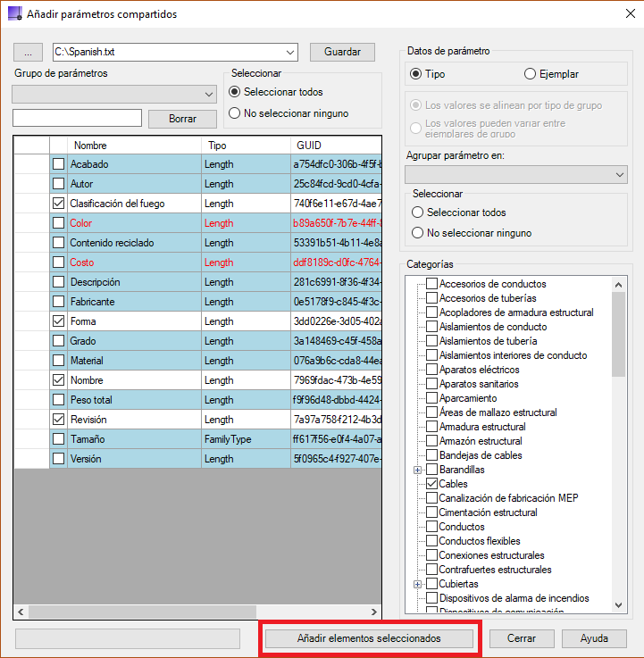The height and width of the screenshot is (658, 644).
Task: Check the Material parameter checkbox
Action: pos(58,360)
